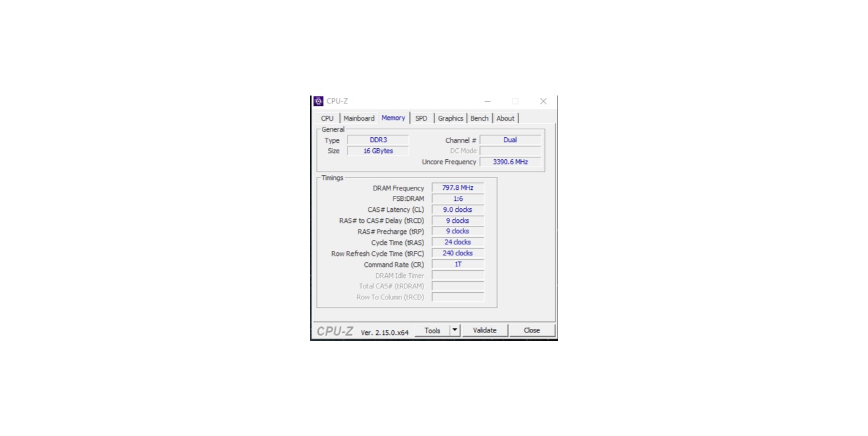Switch to the Graphics tab

451,118
